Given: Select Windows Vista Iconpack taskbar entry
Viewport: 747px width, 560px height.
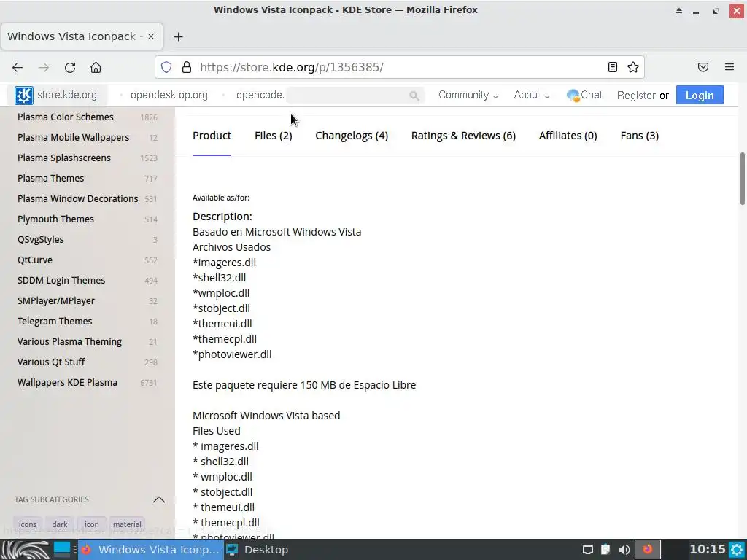Looking at the screenshot, I should (x=150, y=550).
